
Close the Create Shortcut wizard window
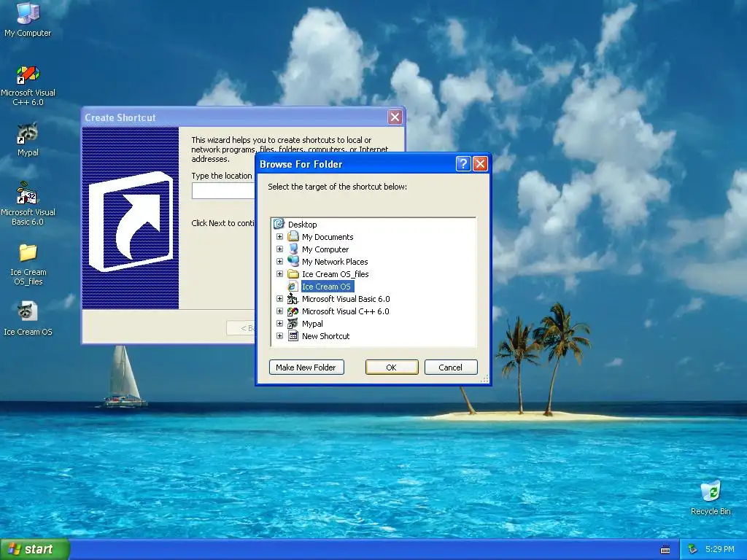coord(395,117)
